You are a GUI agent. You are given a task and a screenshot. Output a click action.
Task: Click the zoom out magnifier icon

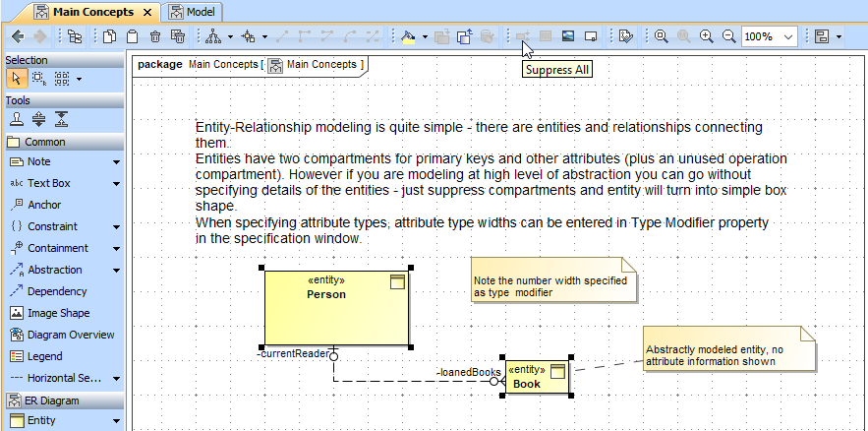[x=728, y=36]
